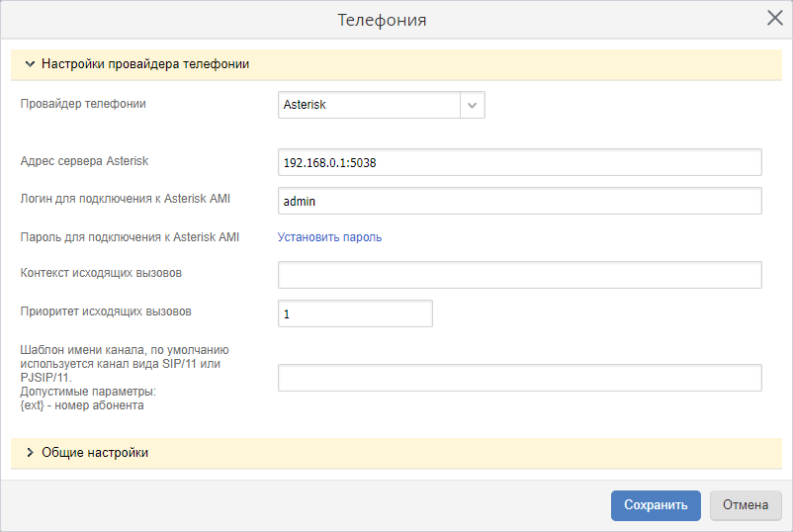Click the Логин для подключения к Asterisk AMI label
Viewport: 793px width, 532px height.
[x=125, y=199]
